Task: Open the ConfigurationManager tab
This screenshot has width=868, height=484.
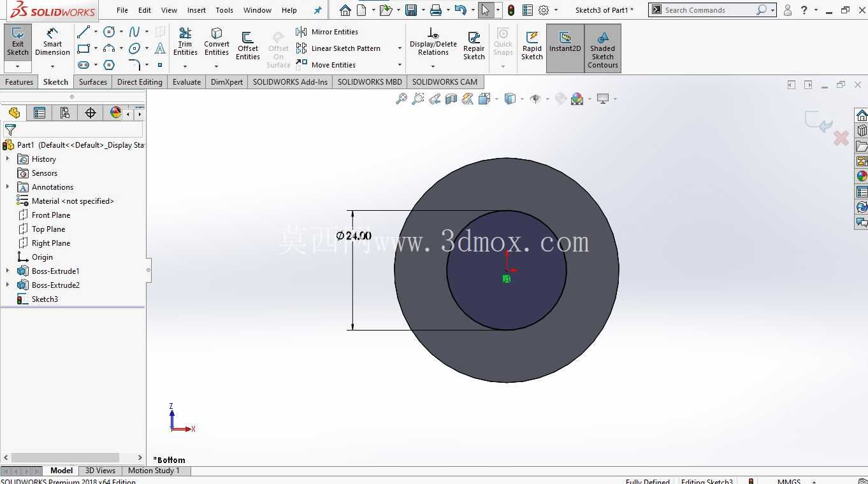Action: pos(65,113)
